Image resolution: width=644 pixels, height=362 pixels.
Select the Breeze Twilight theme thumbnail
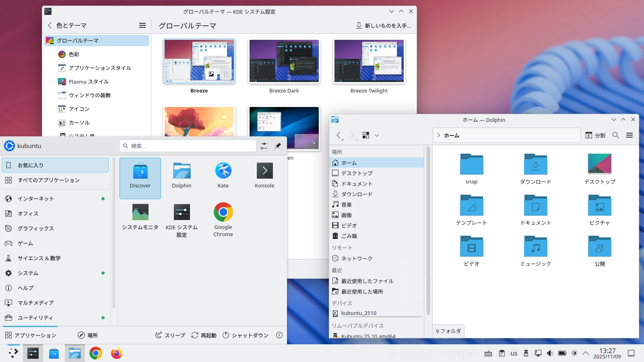click(x=369, y=61)
